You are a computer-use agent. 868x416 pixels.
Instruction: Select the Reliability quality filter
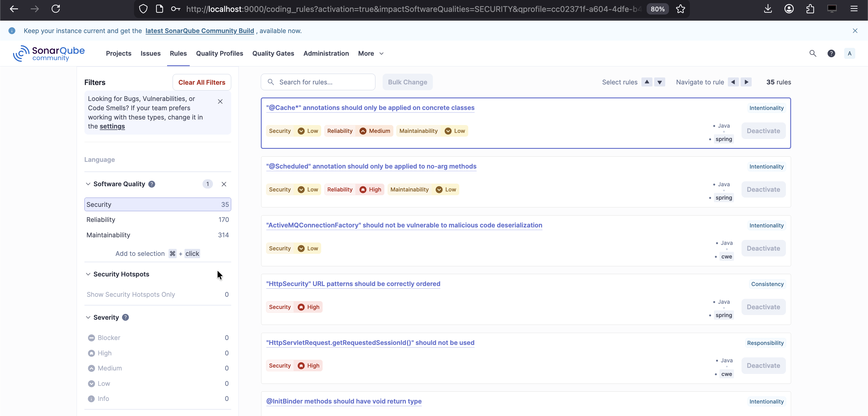[x=157, y=220]
